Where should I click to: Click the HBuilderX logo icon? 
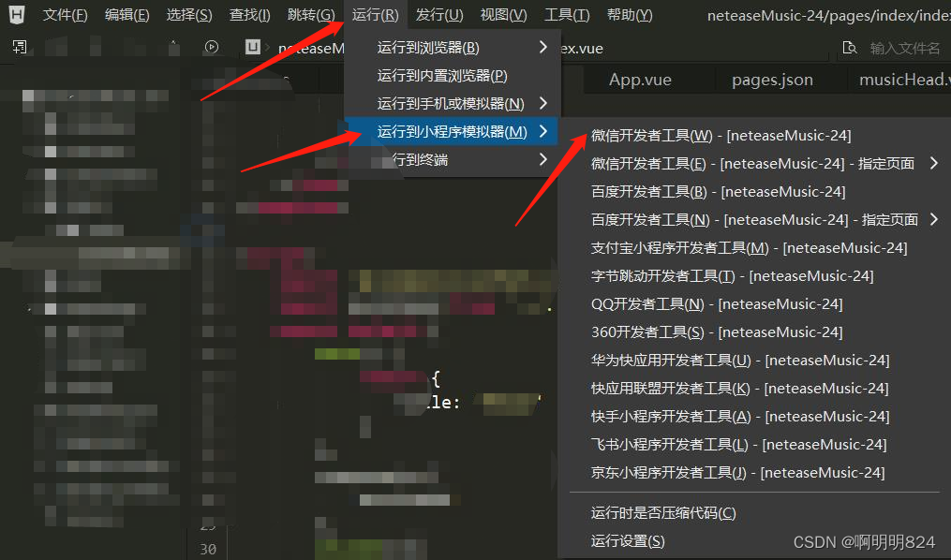click(x=16, y=14)
